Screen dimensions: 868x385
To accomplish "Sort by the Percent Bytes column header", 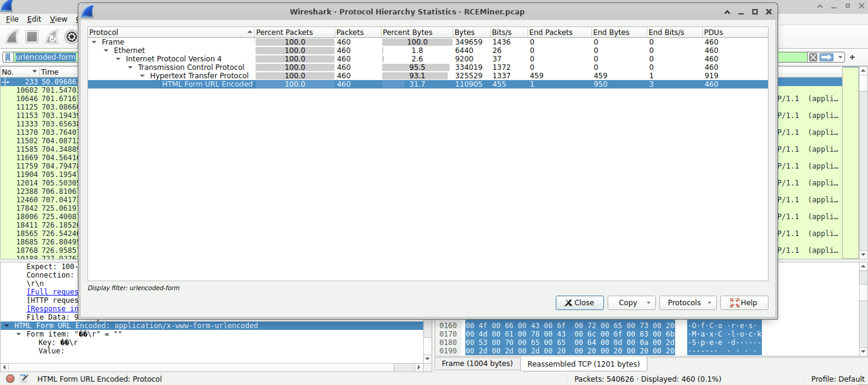I will point(417,32).
